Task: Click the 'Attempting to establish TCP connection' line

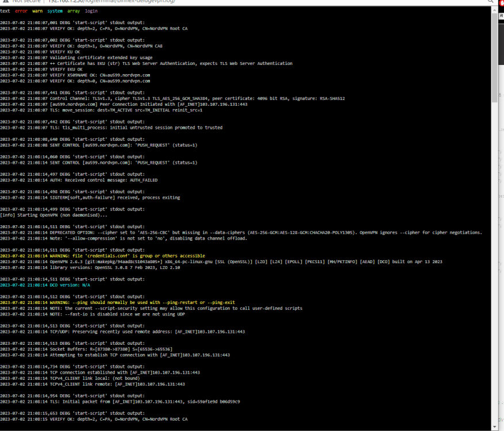Action: pyautogui.click(x=115, y=355)
